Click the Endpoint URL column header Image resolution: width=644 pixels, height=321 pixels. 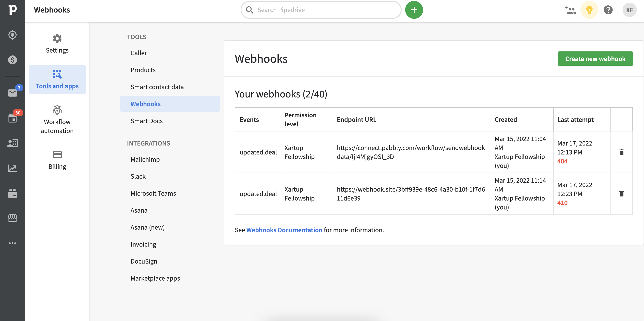[356, 120]
